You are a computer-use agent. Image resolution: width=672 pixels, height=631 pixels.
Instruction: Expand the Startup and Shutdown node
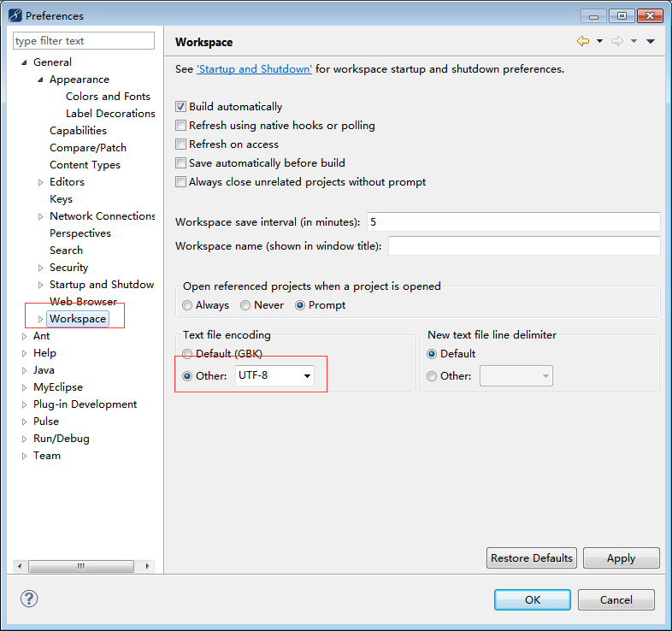(x=40, y=285)
